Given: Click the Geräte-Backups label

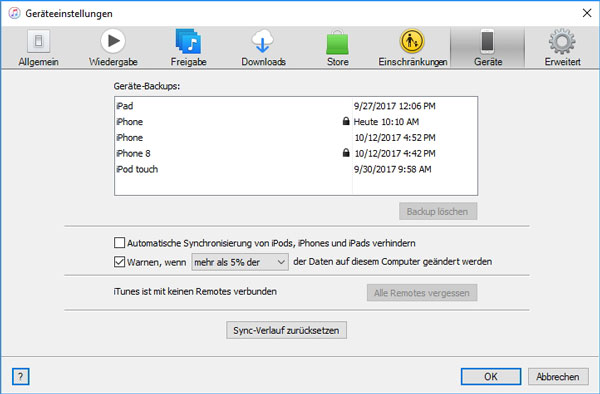Looking at the screenshot, I should coord(147,86).
